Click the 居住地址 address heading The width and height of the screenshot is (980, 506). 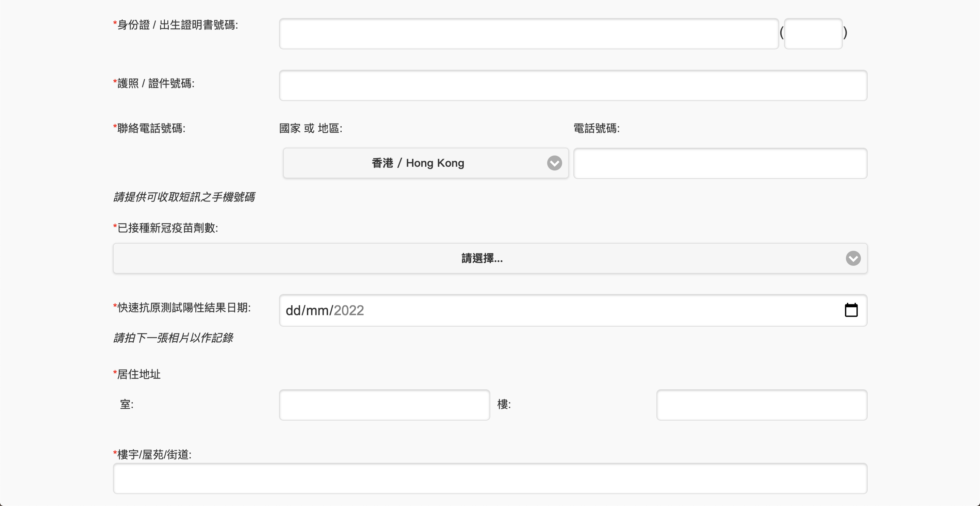[x=138, y=374]
